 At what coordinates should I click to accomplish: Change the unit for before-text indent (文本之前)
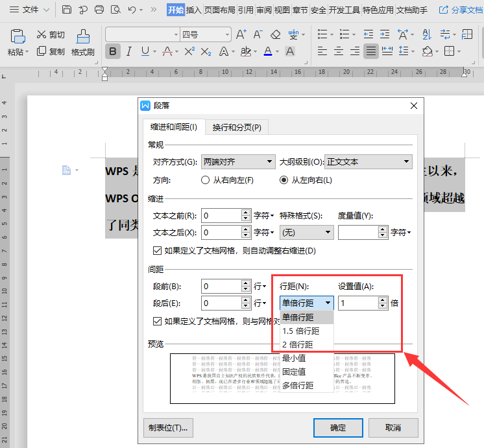click(263, 216)
